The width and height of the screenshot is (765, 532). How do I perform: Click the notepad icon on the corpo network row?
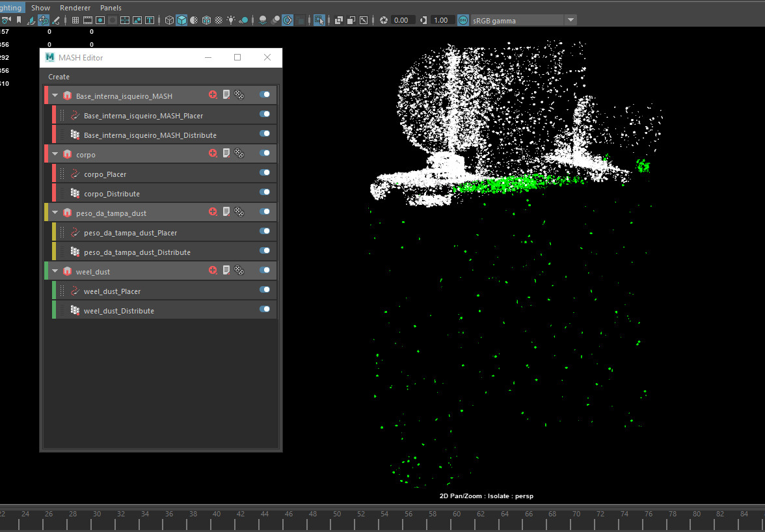click(x=226, y=153)
